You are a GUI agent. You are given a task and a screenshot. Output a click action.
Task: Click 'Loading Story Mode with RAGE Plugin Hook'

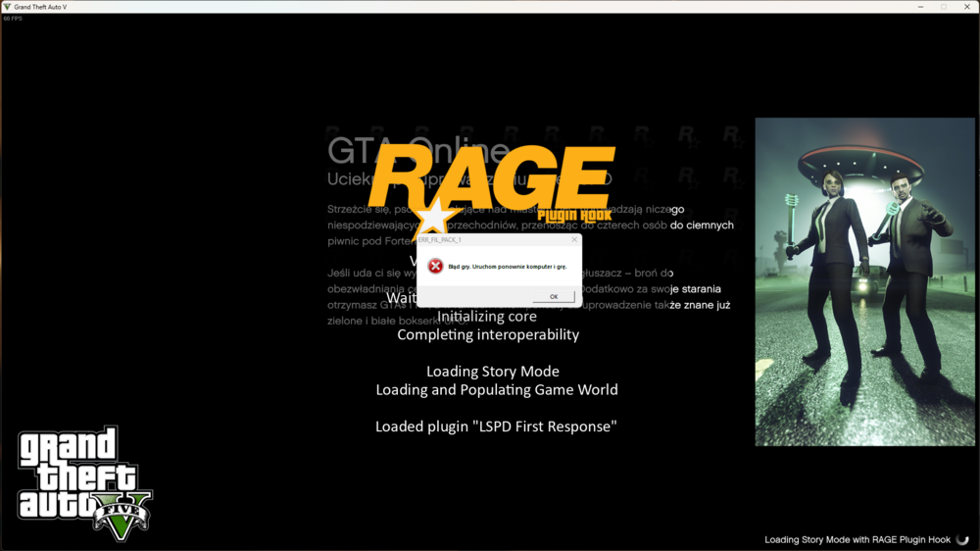tap(857, 539)
